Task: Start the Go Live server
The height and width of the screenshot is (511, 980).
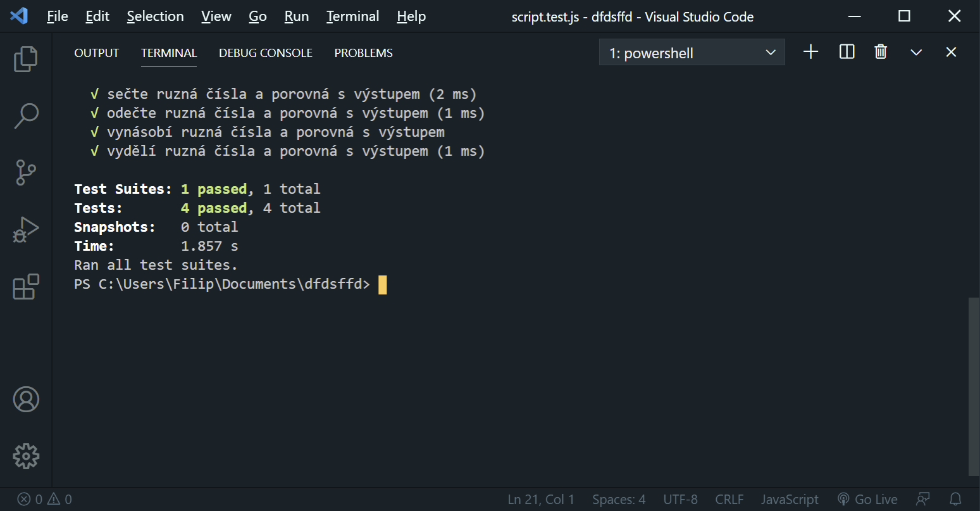Action: click(867, 499)
